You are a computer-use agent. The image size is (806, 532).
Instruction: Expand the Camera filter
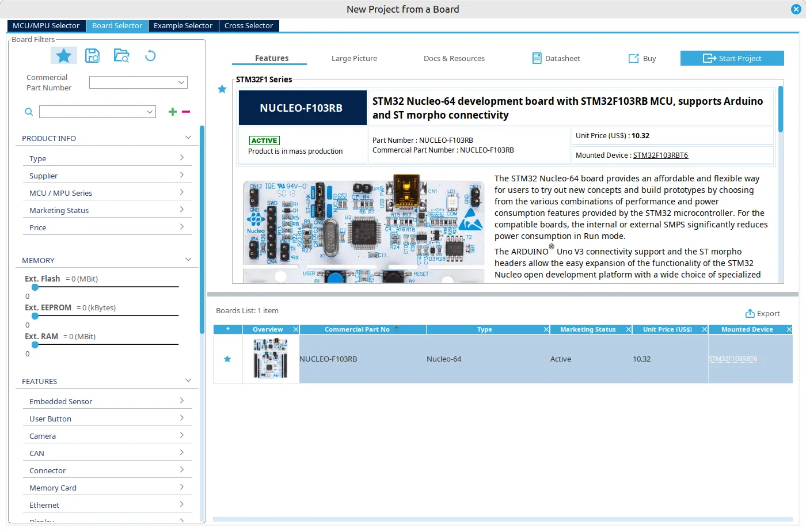click(x=181, y=435)
